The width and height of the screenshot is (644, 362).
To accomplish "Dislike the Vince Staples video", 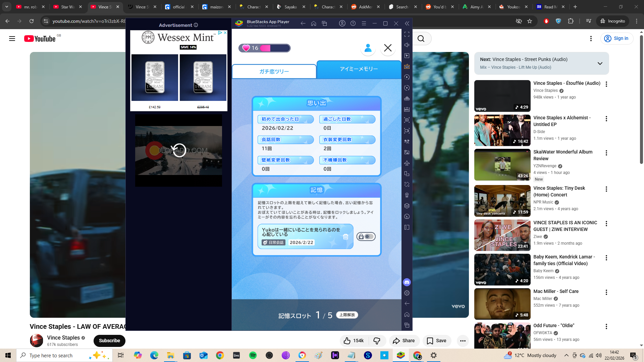I will pos(377,341).
